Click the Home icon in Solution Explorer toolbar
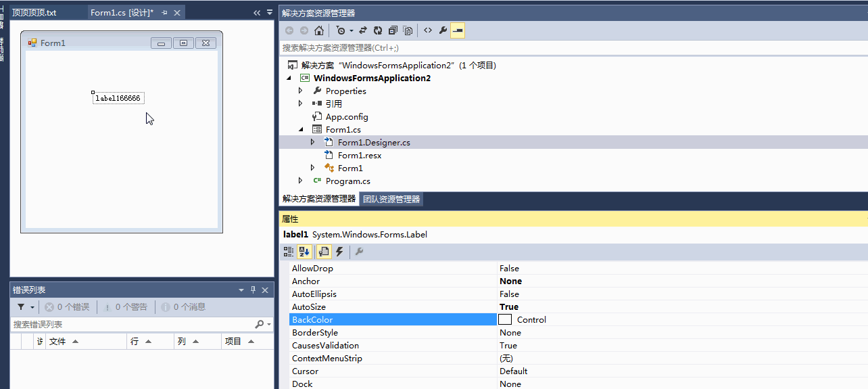The height and width of the screenshot is (389, 868). point(318,30)
